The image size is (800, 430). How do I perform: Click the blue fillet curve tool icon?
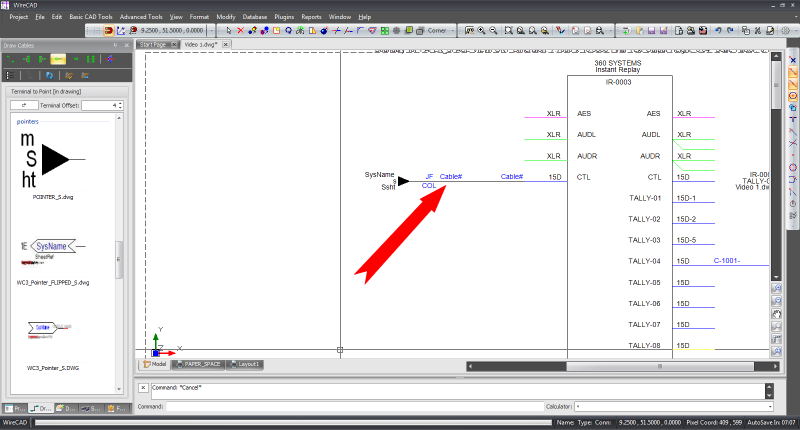(x=360, y=31)
